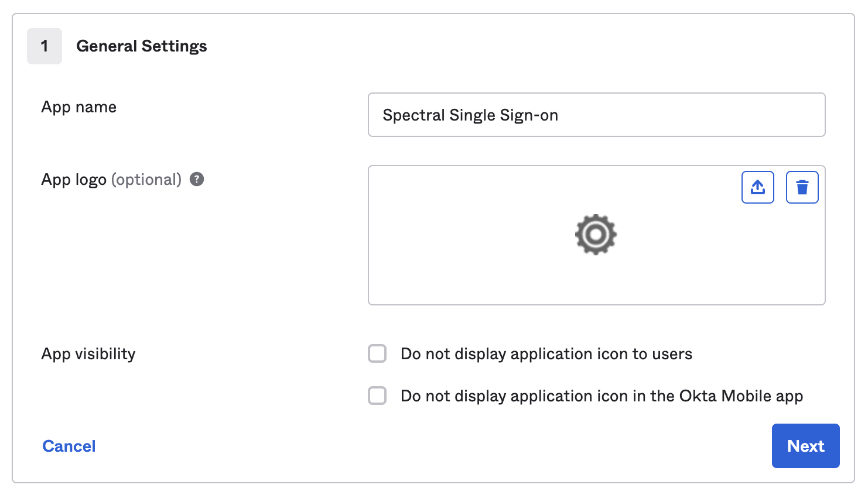Click the "(optional)" text beside App logo
The height and width of the screenshot is (495, 868).
coord(146,180)
